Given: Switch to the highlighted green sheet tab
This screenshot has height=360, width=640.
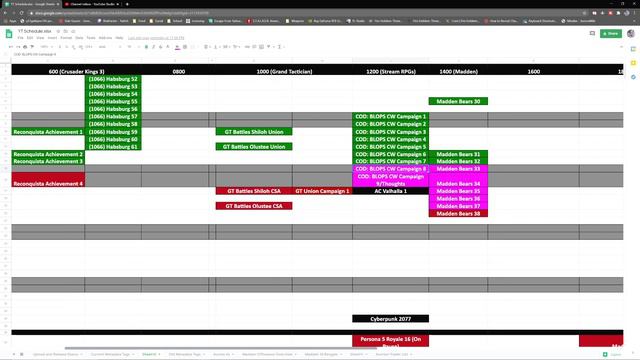Looking at the screenshot, I should (x=150, y=354).
